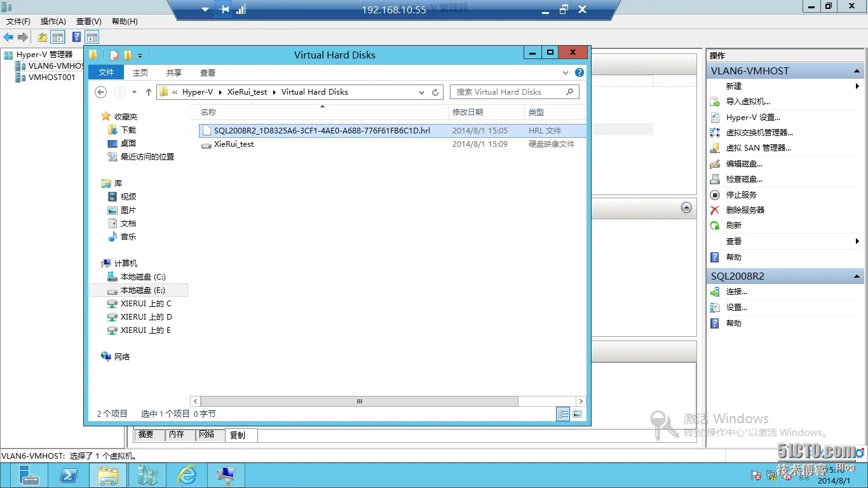Click 连接... under SQL2008R2 actions

point(736,292)
